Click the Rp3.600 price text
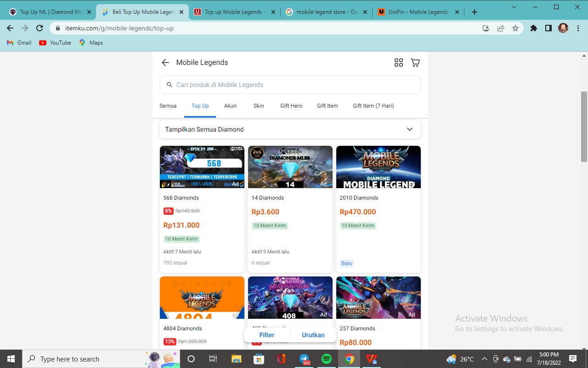The height and width of the screenshot is (368, 588). (x=266, y=212)
